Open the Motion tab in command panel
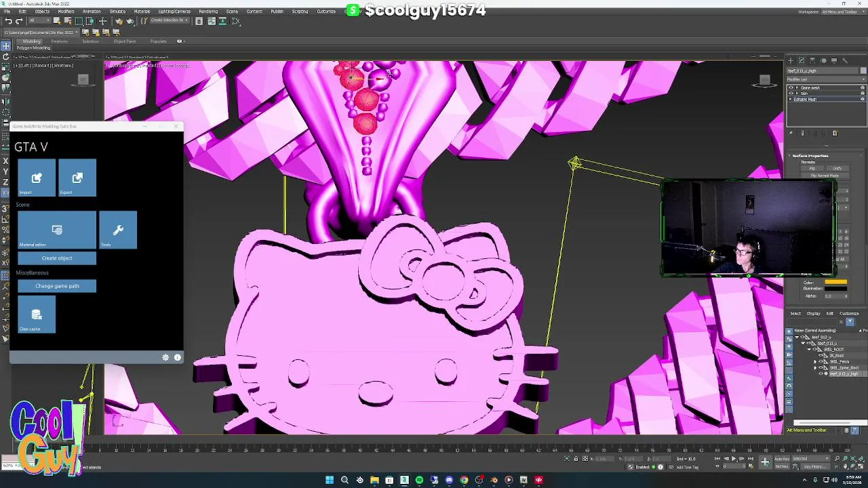Screen dimensions: 868x488 click(x=823, y=60)
